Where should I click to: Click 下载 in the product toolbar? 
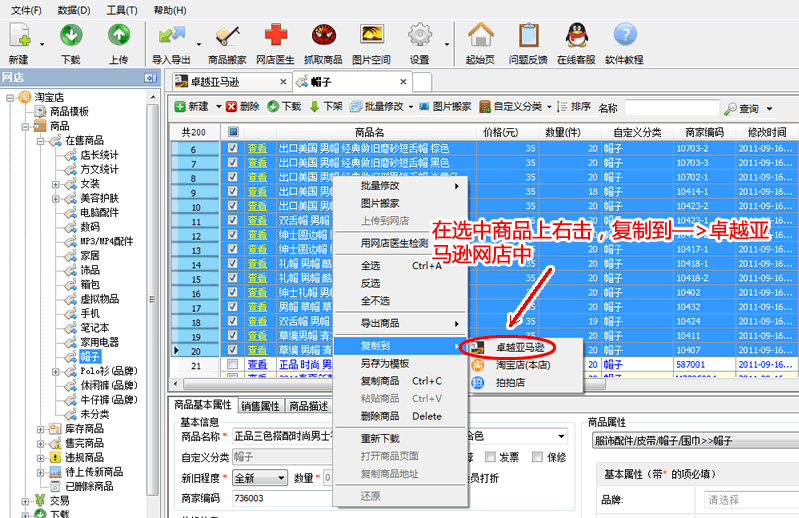pos(284,106)
